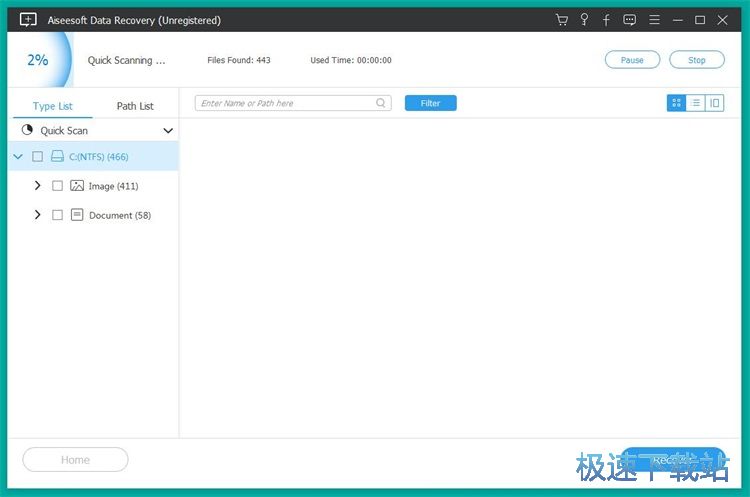Image resolution: width=750 pixels, height=497 pixels.
Task: Collapse the Quick Scan section chevron
Action: (168, 131)
